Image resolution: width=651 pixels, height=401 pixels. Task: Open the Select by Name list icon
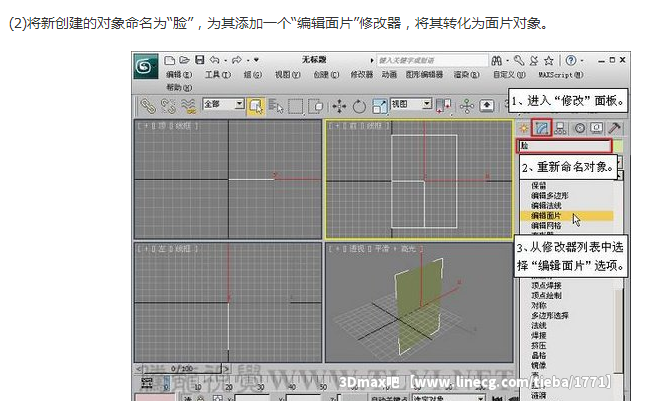[x=275, y=106]
